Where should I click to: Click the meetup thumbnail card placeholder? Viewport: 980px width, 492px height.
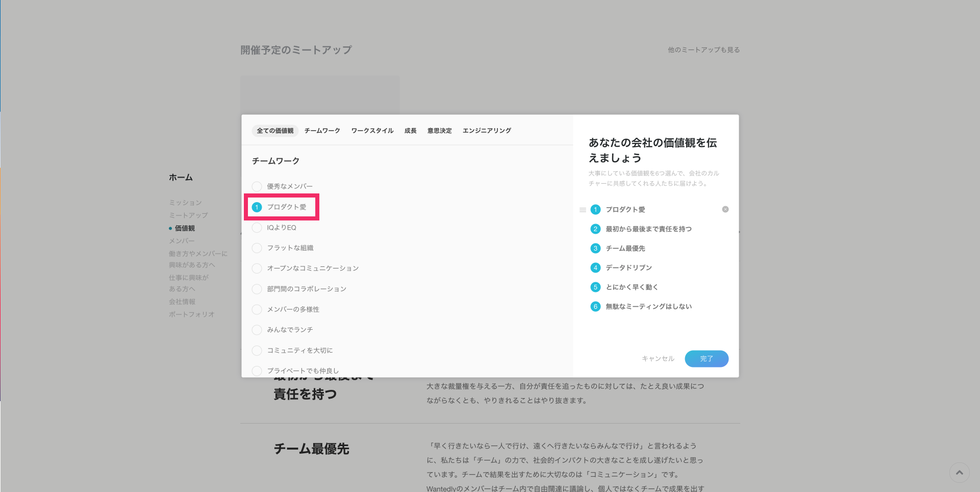320,95
